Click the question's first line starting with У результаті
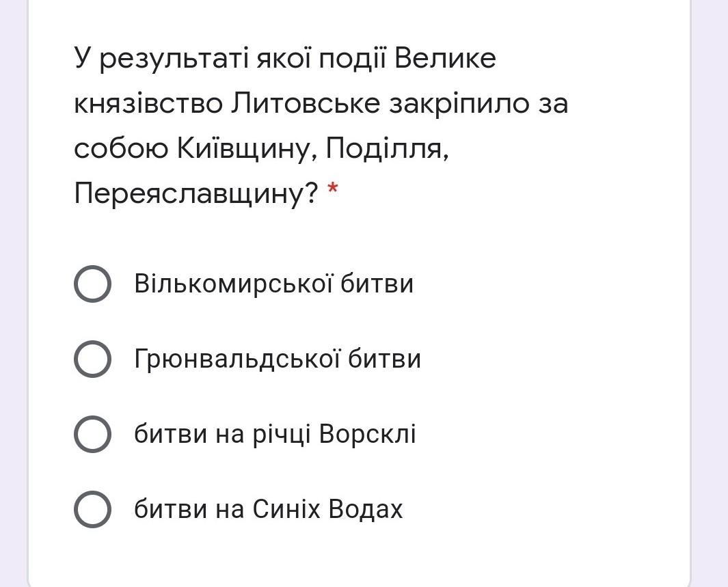 (x=285, y=59)
